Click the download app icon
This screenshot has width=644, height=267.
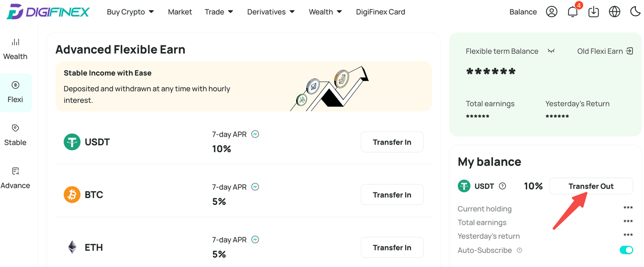[594, 12]
